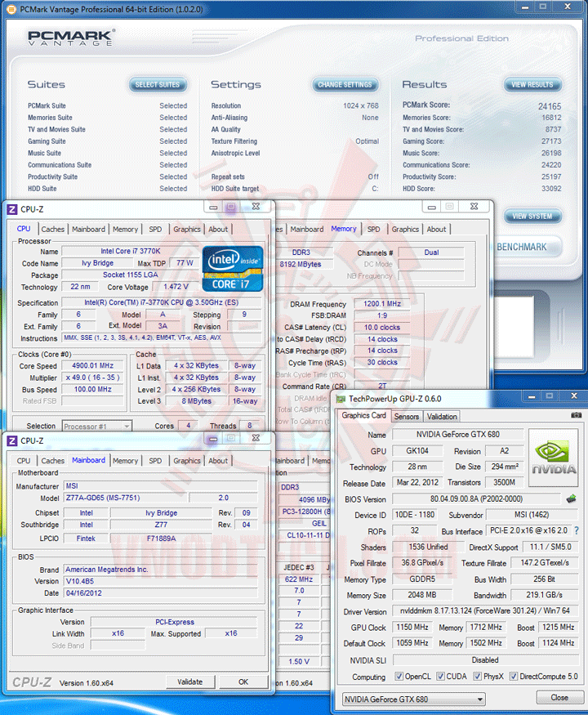Click the Validate button in CPU-Z
This screenshot has height=715, width=588.
(190, 681)
